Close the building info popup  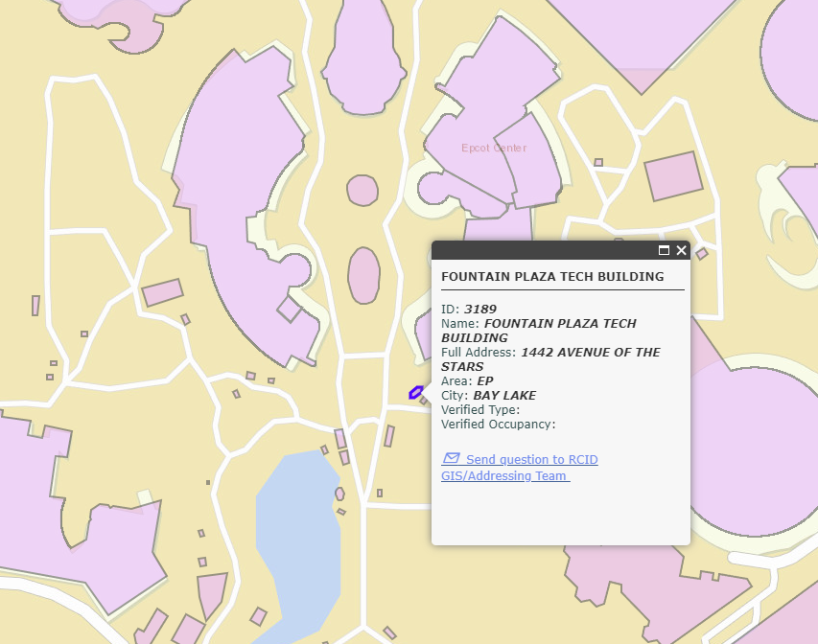point(682,250)
